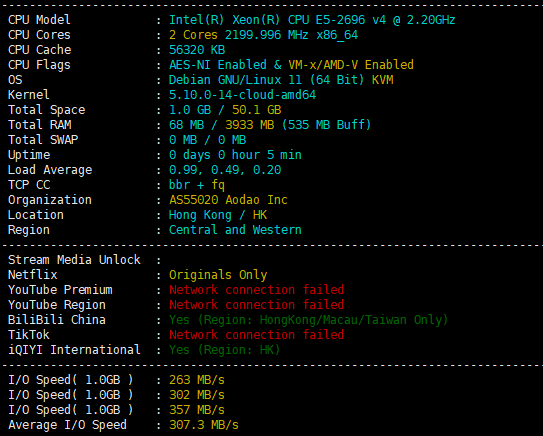Click the CPU Model value text
543x436 pixels.
click(x=312, y=20)
